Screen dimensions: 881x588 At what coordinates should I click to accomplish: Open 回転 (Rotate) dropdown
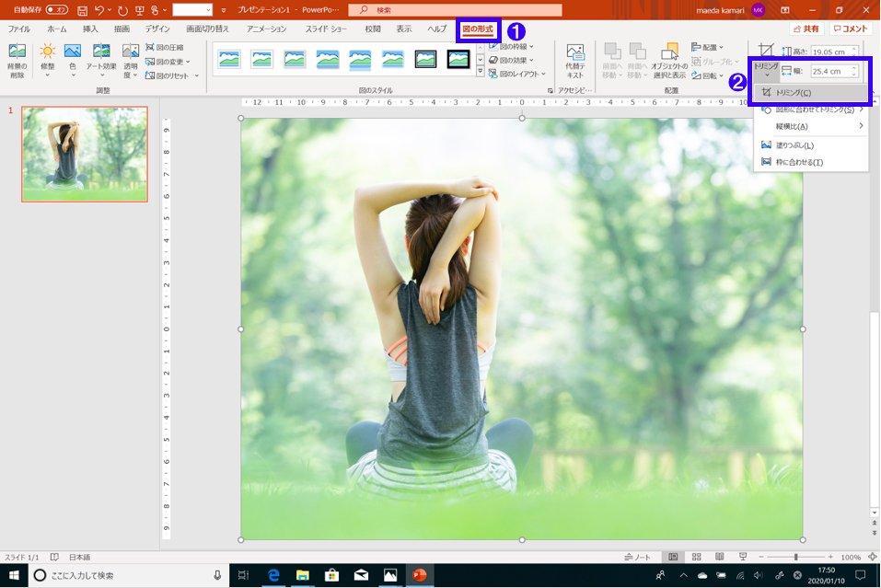click(x=707, y=75)
